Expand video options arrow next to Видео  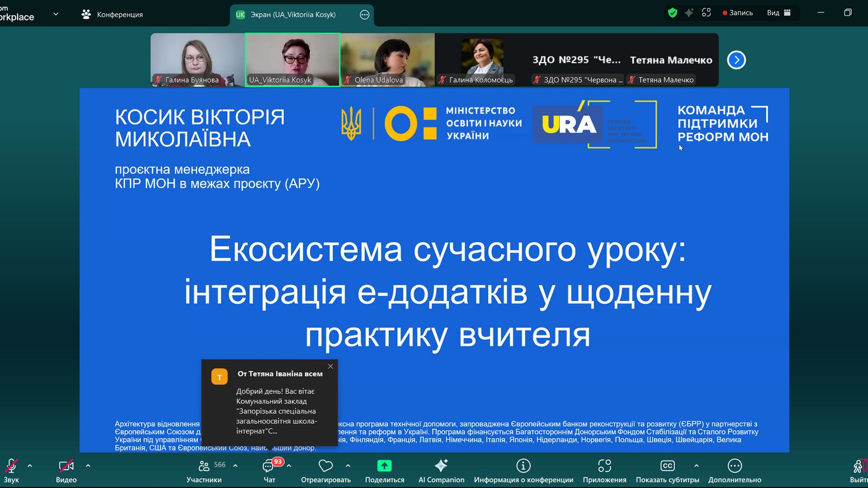[x=88, y=466]
